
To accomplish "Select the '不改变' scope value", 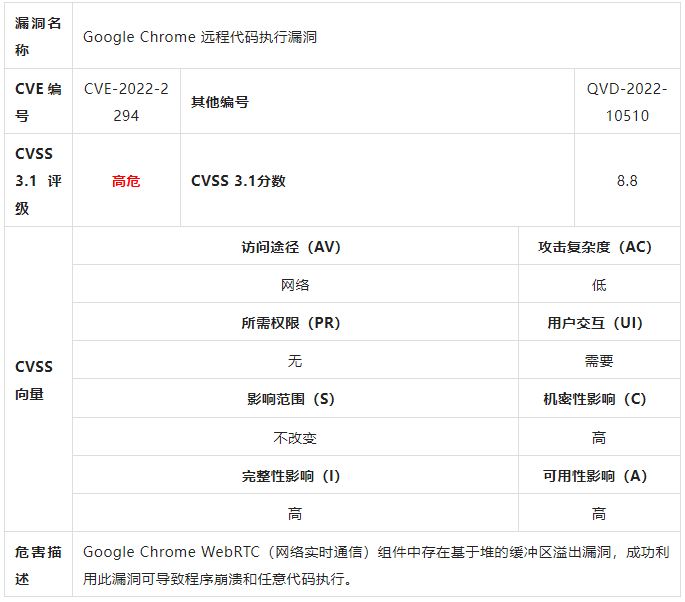I will pos(295,437).
